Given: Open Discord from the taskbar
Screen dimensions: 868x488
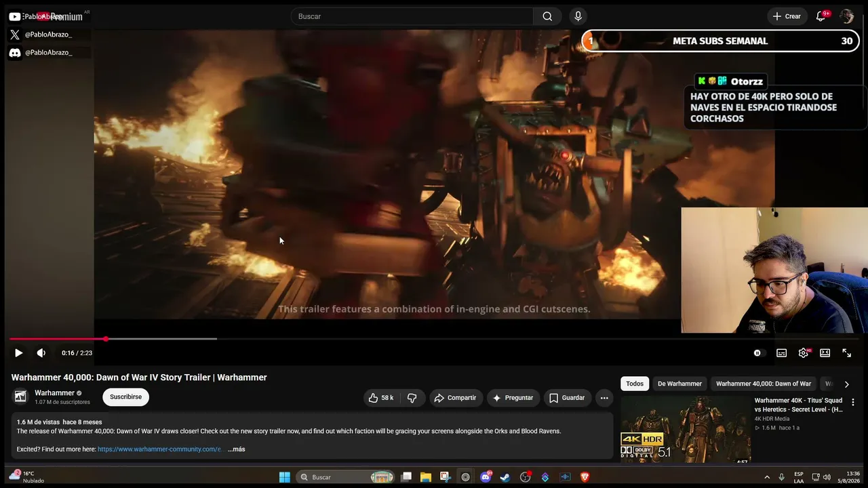Looking at the screenshot, I should [x=486, y=477].
